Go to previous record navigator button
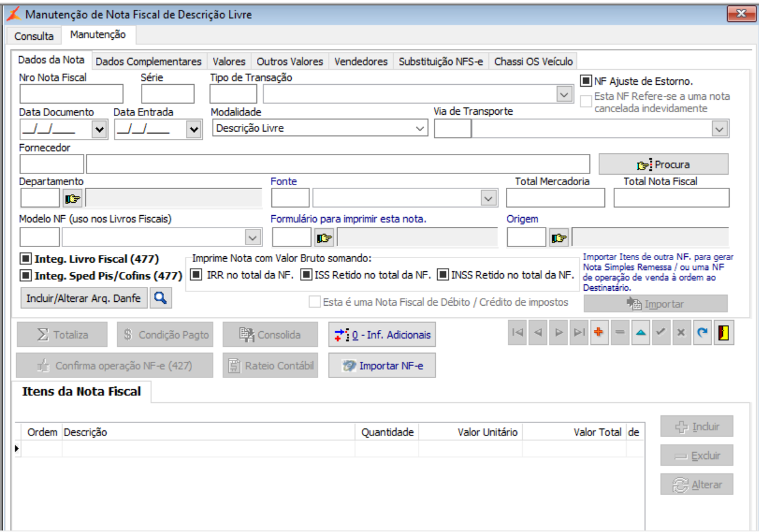 tap(538, 333)
